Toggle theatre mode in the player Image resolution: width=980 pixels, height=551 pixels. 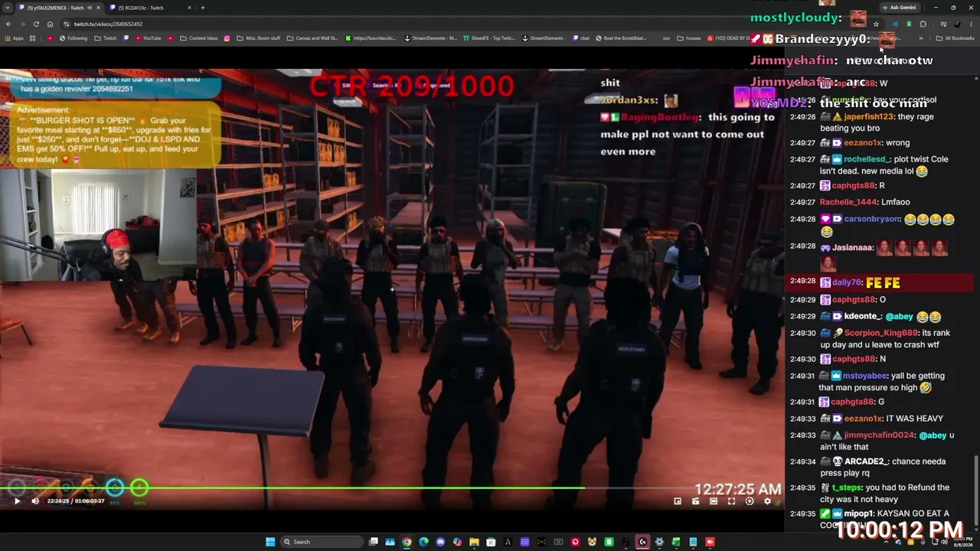point(714,501)
